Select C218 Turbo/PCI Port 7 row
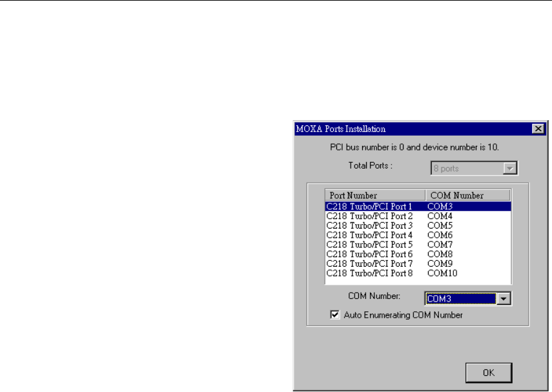The height and width of the screenshot is (392, 552). [x=418, y=263]
